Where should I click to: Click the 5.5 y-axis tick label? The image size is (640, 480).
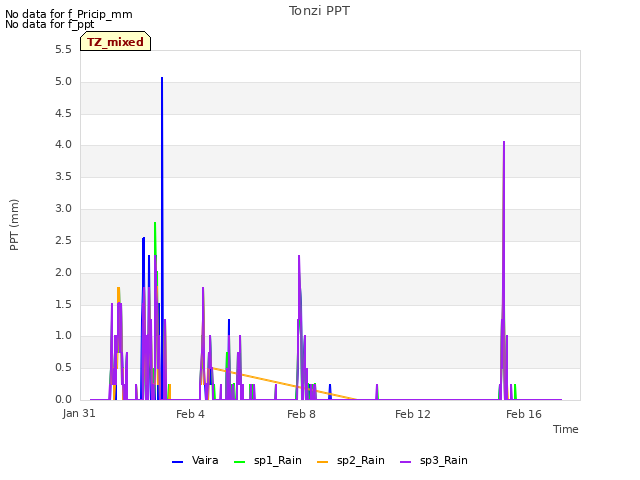point(63,50)
